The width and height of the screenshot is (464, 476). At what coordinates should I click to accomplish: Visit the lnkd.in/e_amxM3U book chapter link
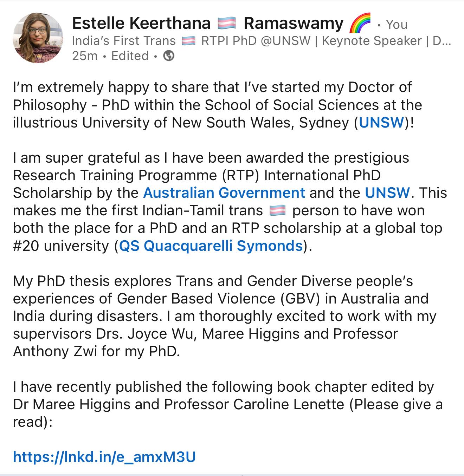104,457
